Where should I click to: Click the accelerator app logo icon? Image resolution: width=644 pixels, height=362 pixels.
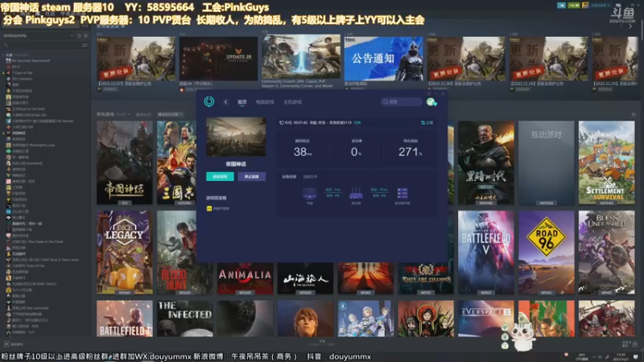(209, 101)
